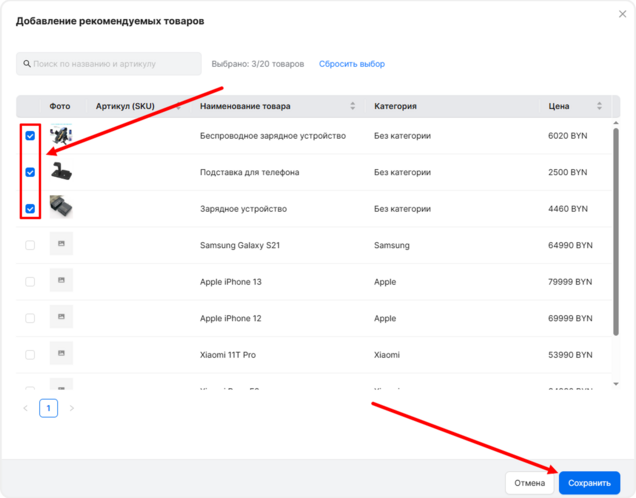Click the Зарядное устройство product photo

[61, 208]
